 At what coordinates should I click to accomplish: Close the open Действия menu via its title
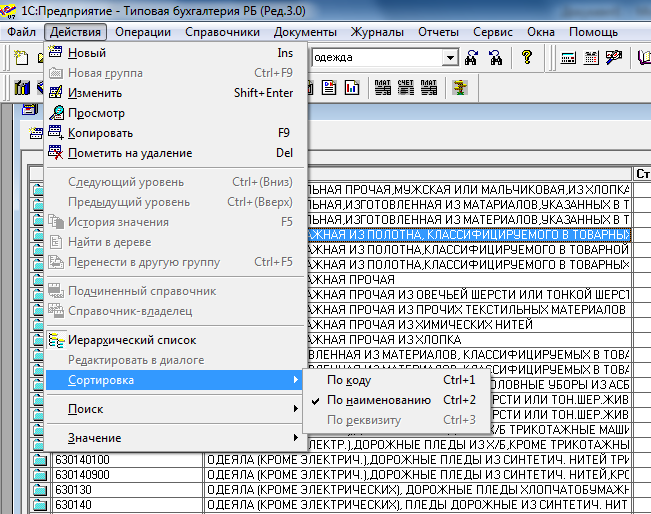pos(75,32)
